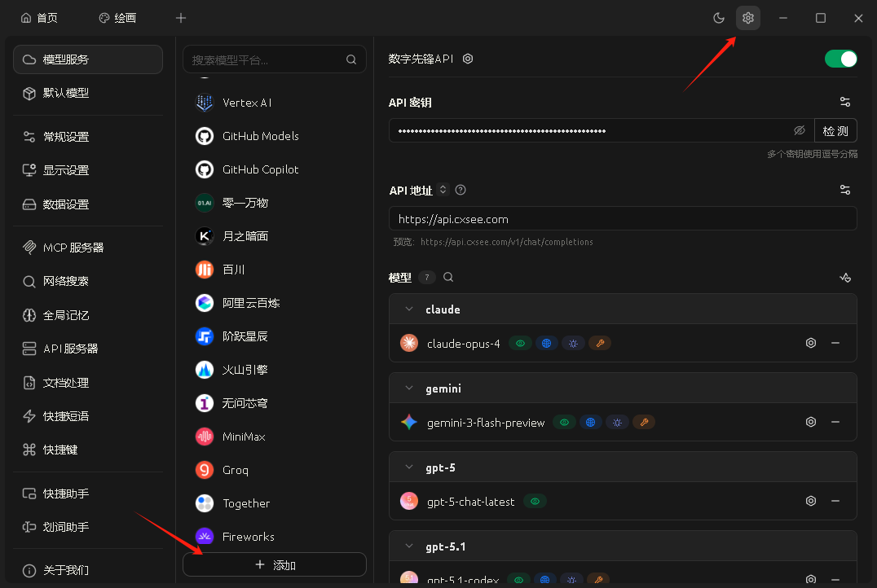Collapse the claude model group
This screenshot has height=588, width=877.
coord(409,309)
